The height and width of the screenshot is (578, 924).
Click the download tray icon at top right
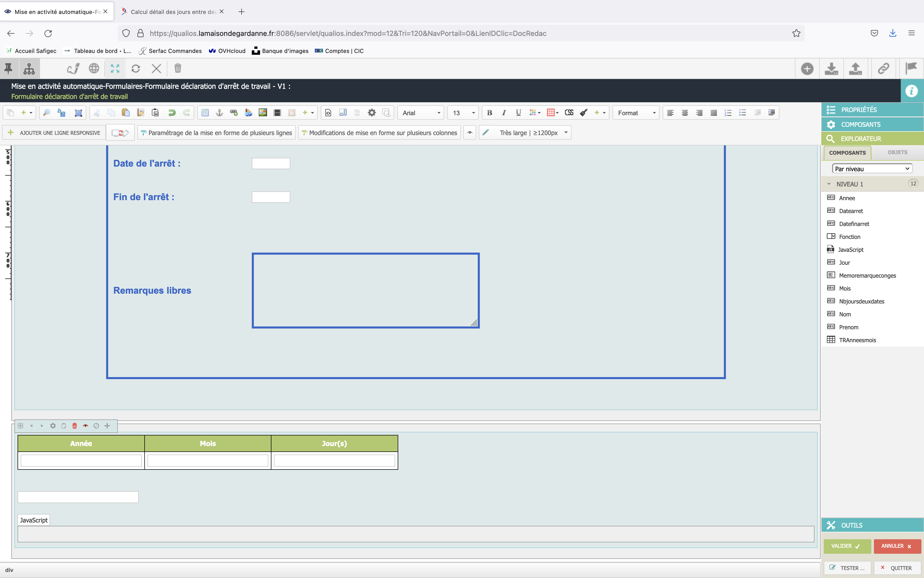pyautogui.click(x=831, y=69)
